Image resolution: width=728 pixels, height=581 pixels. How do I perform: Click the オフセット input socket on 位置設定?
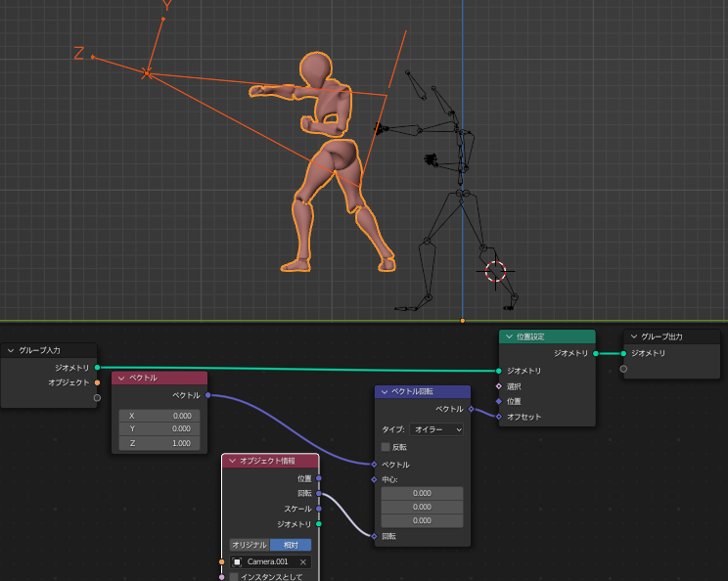coord(498,417)
